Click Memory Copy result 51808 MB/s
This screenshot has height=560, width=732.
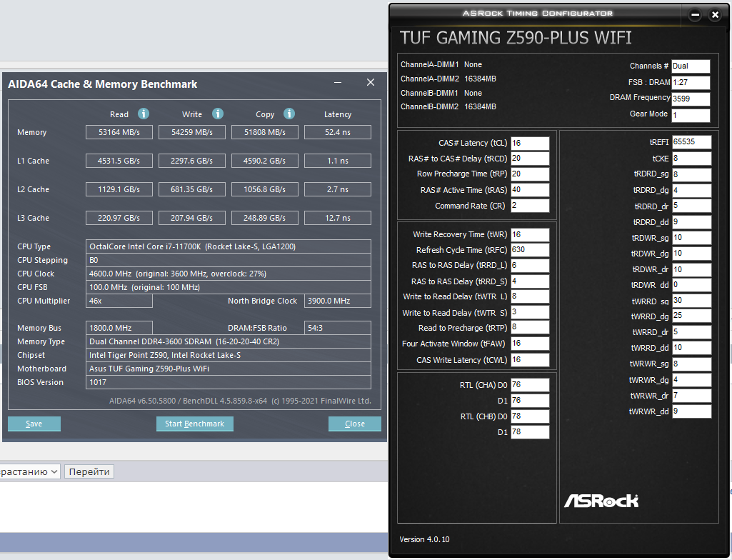point(265,132)
